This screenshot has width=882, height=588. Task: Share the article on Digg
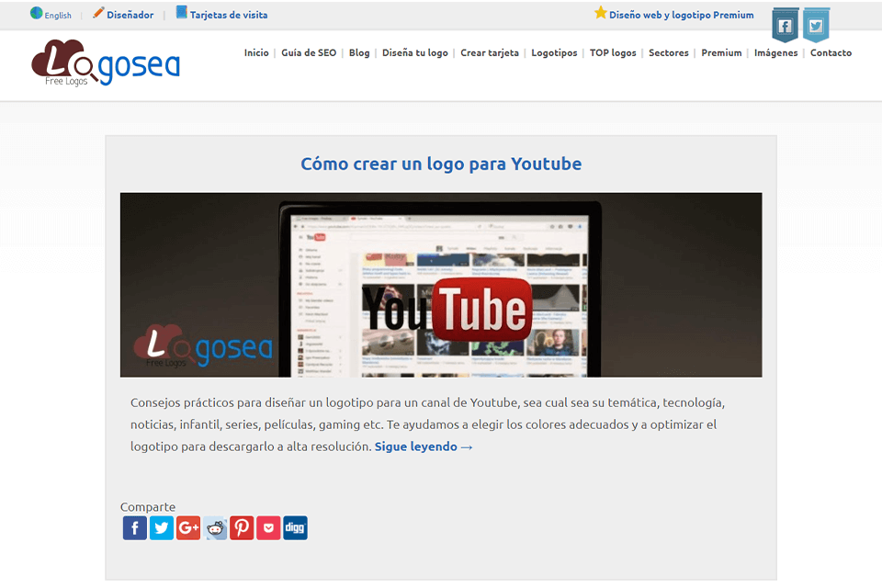pos(295,527)
